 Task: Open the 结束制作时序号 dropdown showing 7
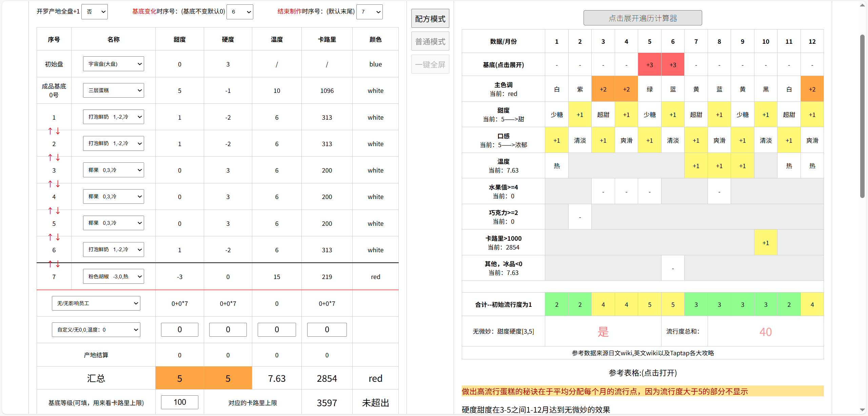(370, 12)
